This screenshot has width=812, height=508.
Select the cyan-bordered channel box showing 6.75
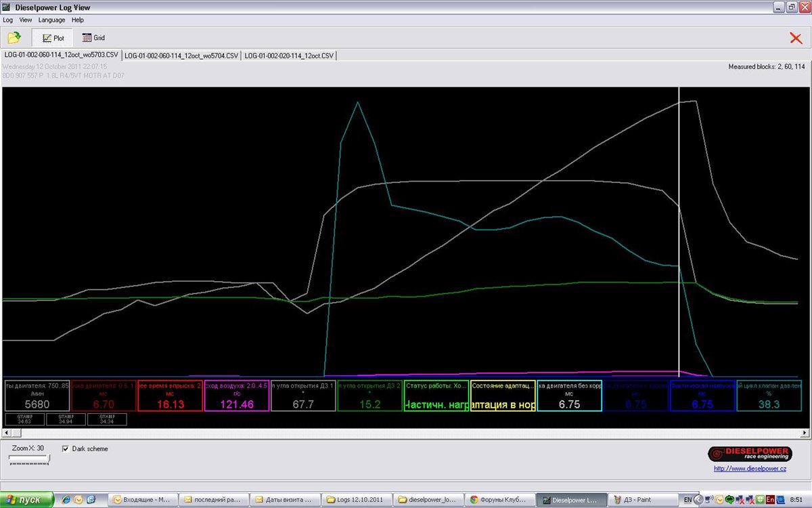569,396
